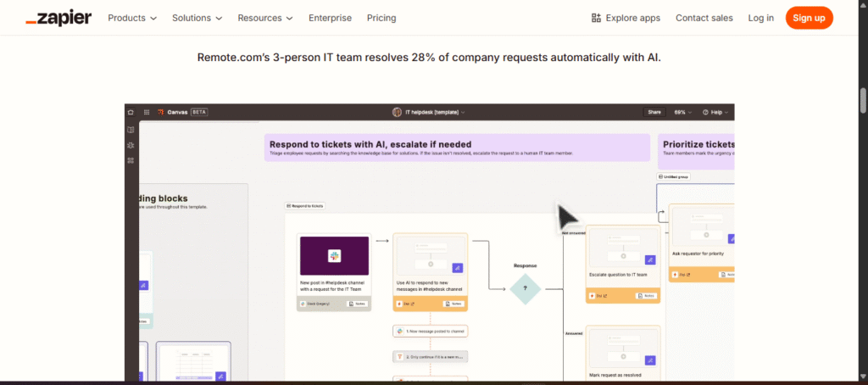Viewport: 868px width, 385px height.
Task: Open the Help dropdown in Canvas top bar
Action: click(x=715, y=112)
